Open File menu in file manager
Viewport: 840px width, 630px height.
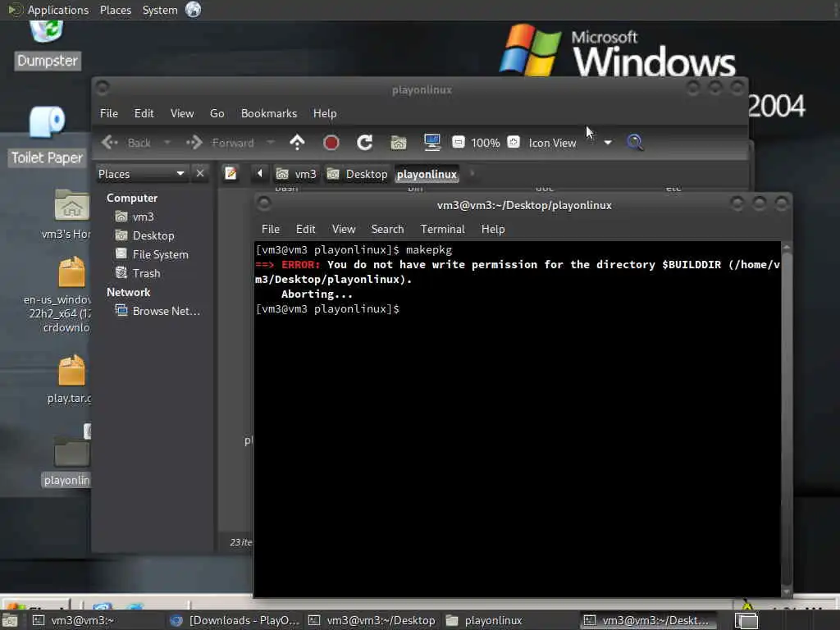pyautogui.click(x=109, y=113)
